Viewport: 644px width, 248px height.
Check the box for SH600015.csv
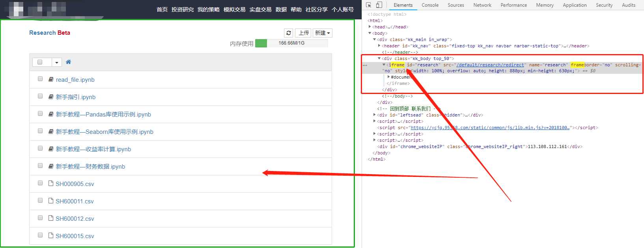(40, 235)
